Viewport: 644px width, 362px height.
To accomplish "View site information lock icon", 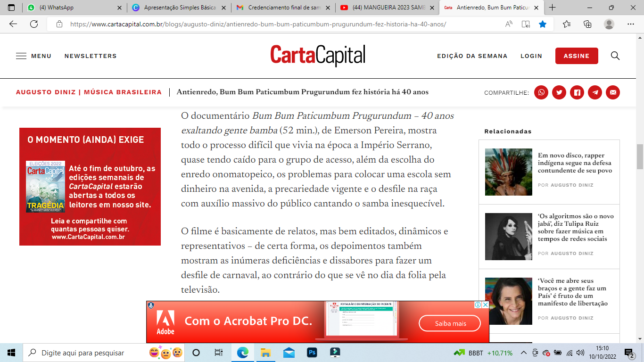I will pyautogui.click(x=59, y=24).
